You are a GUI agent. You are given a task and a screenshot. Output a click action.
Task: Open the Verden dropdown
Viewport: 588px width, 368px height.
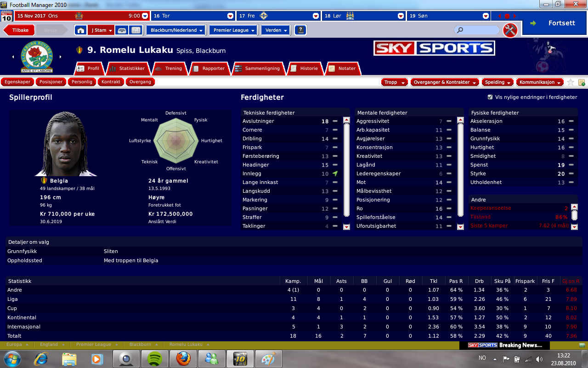pyautogui.click(x=276, y=30)
